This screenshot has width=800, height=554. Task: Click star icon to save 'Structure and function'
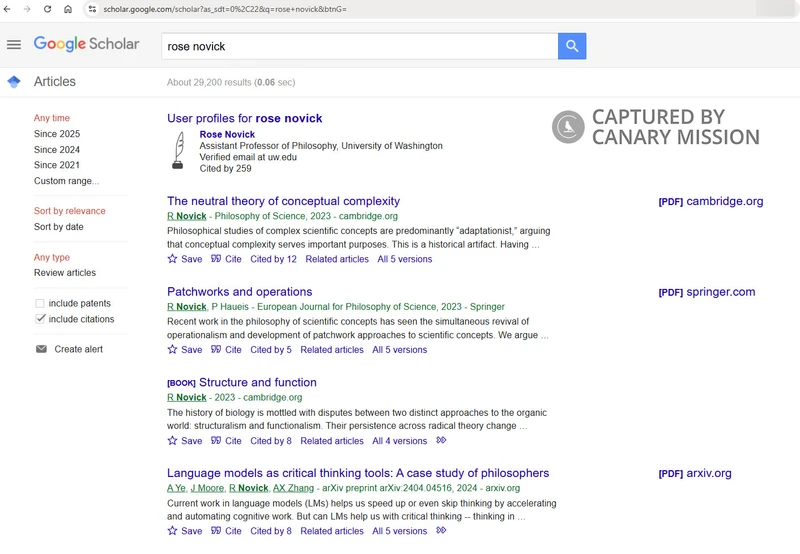click(172, 440)
